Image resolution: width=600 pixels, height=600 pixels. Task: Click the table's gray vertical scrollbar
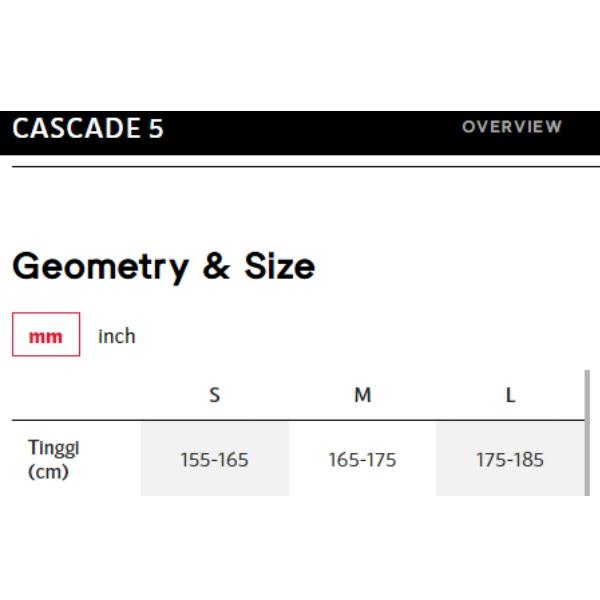coord(587,432)
